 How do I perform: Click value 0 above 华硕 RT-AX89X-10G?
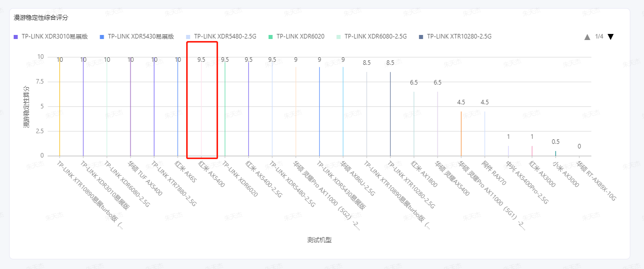point(579,146)
